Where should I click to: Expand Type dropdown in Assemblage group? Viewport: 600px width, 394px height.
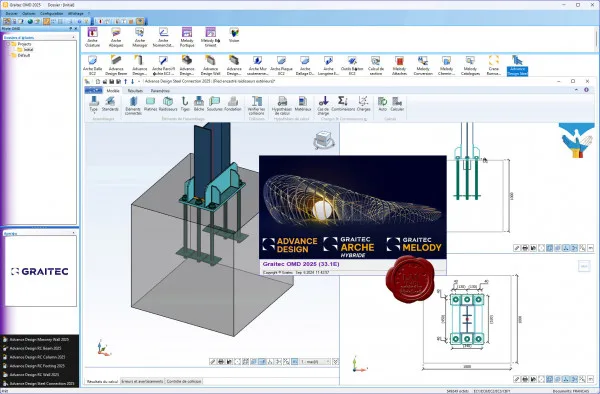94,105
